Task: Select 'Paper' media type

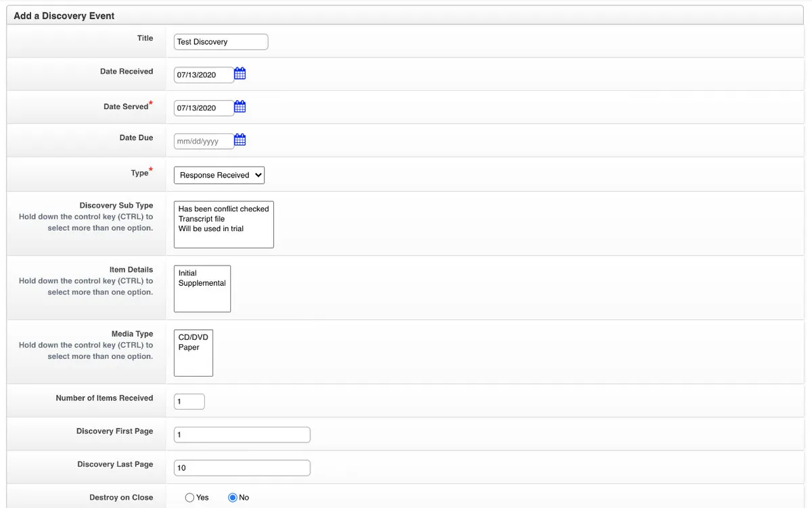Action: click(x=189, y=347)
